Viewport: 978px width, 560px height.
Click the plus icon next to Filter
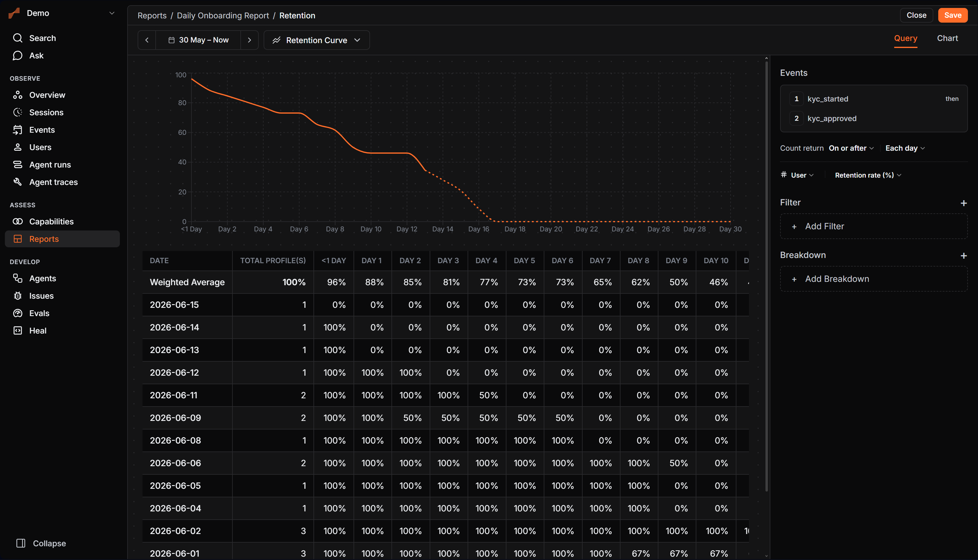coord(963,203)
